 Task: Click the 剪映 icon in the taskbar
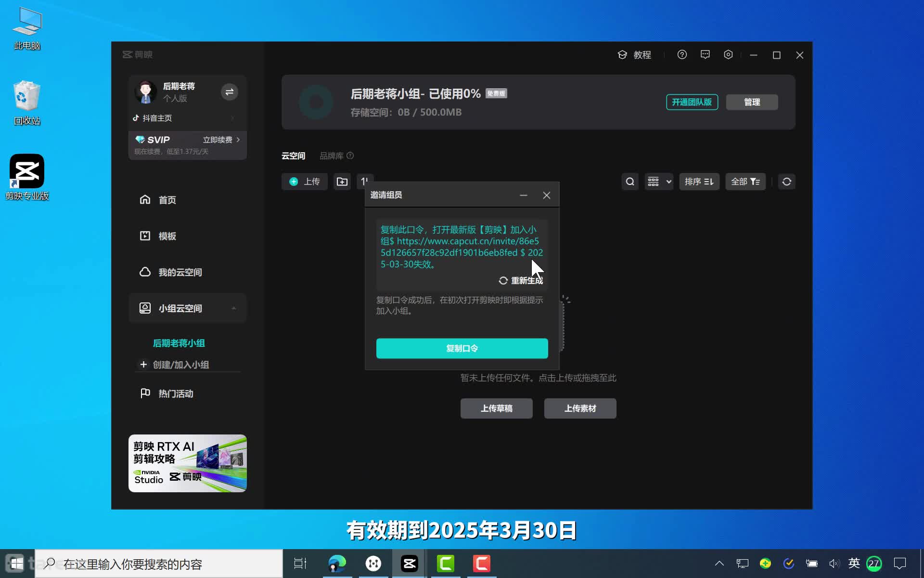pyautogui.click(x=410, y=564)
